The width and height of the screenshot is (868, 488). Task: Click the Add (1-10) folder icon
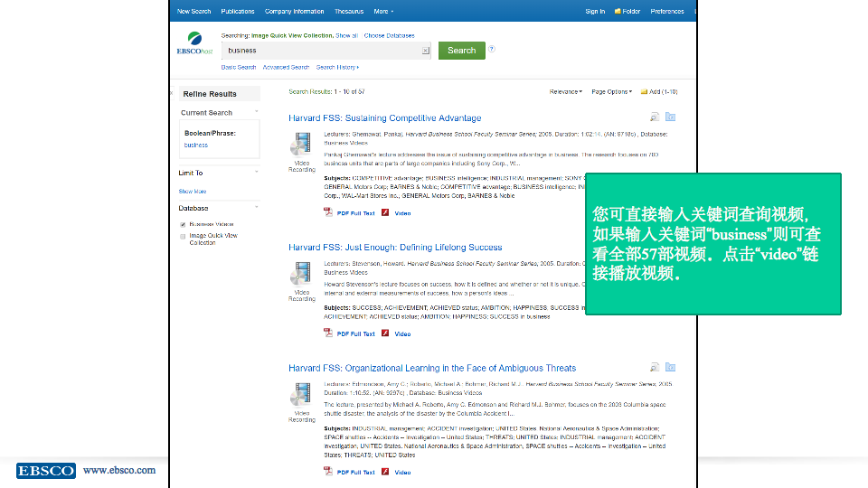(x=644, y=92)
